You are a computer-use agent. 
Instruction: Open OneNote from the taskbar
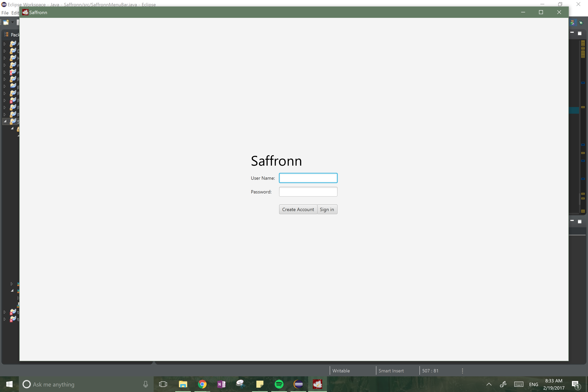[x=221, y=384]
